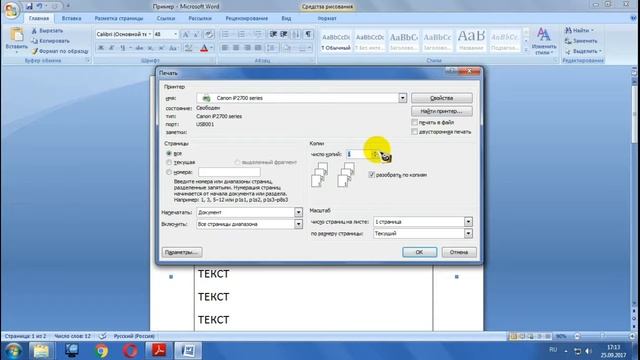640x360 pixels.
Task: Open Google Chrome from taskbar
Action: click(x=102, y=351)
